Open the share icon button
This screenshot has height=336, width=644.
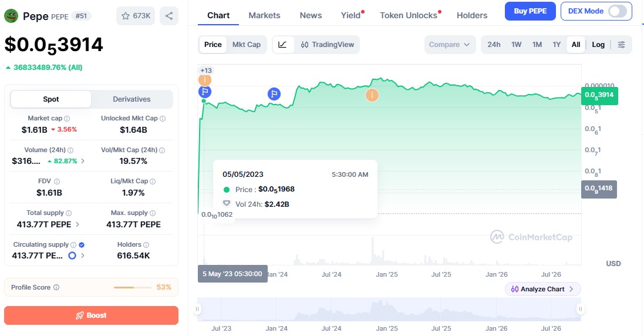[x=169, y=16]
